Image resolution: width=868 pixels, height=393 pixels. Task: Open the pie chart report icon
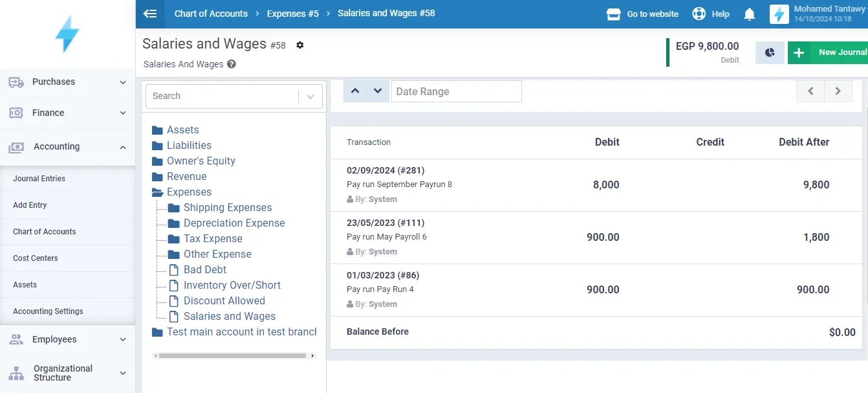point(769,52)
